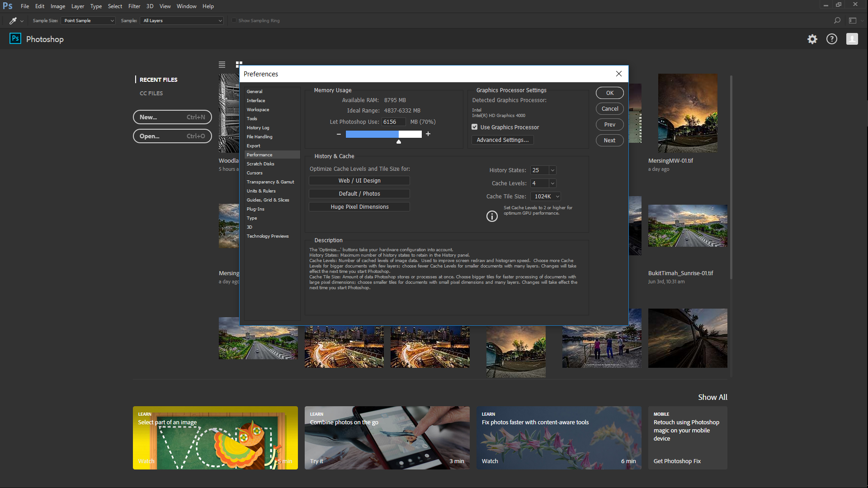Select the Scratch Disks preferences category
The height and width of the screenshot is (488, 868).
click(273, 164)
